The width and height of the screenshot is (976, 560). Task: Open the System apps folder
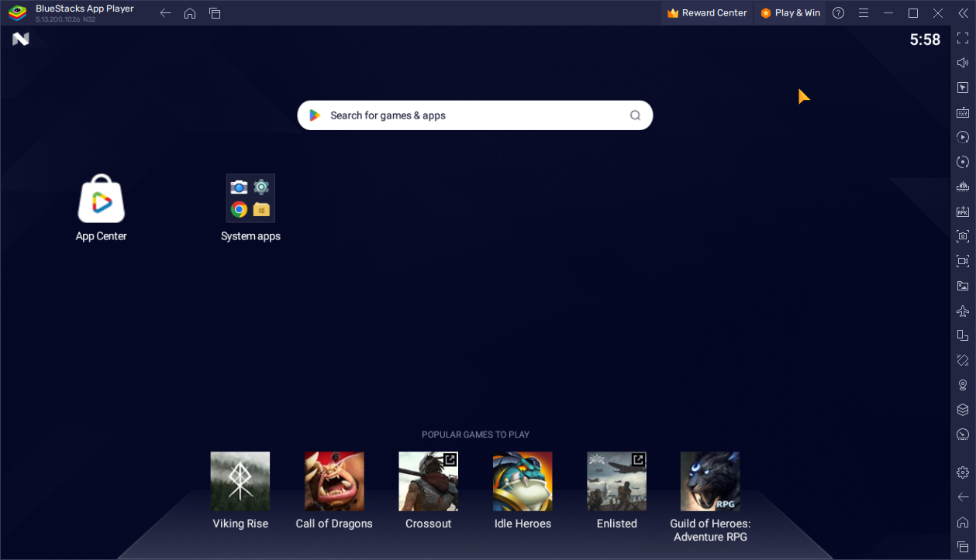[x=250, y=208]
